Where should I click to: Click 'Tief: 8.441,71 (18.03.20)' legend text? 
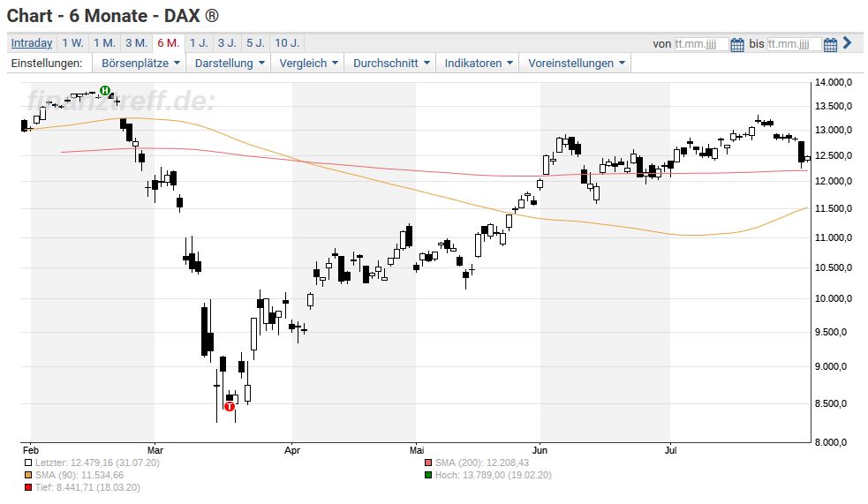[x=87, y=487]
